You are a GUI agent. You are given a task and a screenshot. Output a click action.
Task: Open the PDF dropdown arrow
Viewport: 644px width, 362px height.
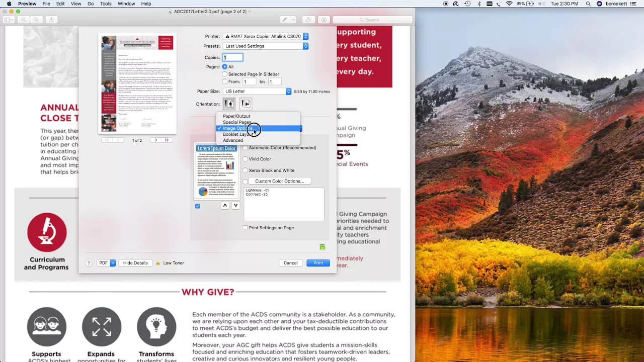[113, 263]
